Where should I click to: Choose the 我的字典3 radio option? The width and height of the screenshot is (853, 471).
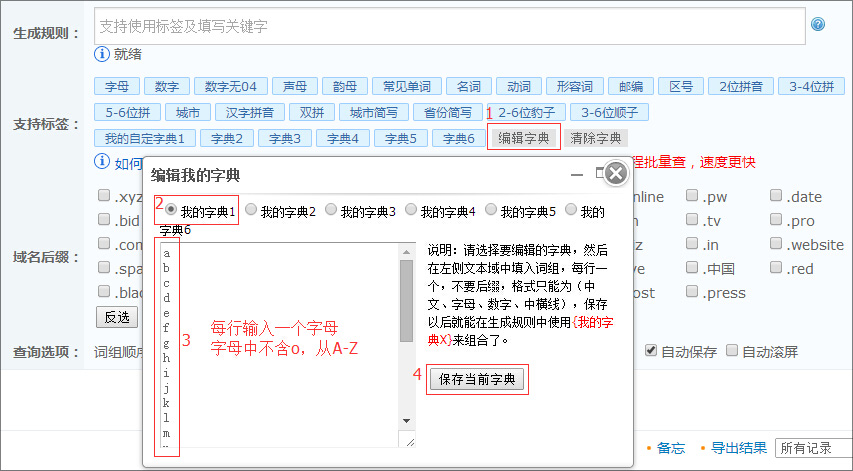332,211
